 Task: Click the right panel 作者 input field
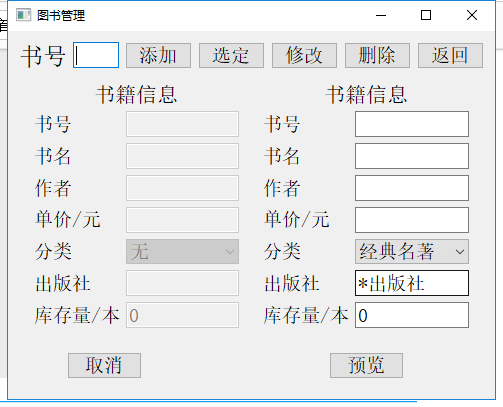pos(412,188)
